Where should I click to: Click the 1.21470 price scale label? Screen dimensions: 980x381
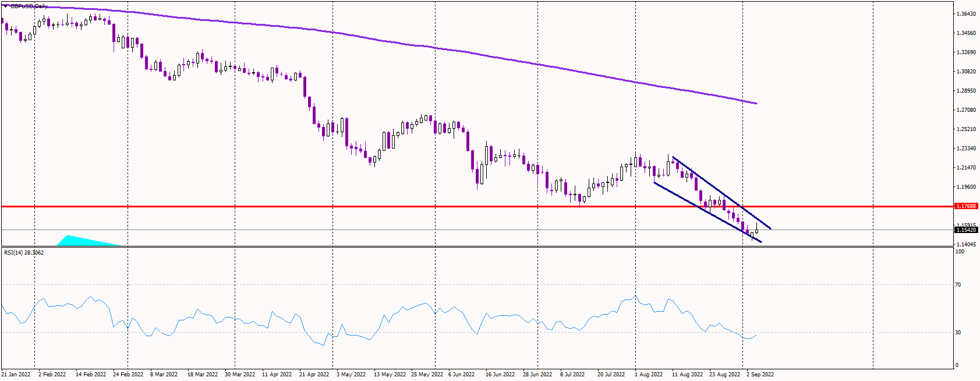(967, 168)
